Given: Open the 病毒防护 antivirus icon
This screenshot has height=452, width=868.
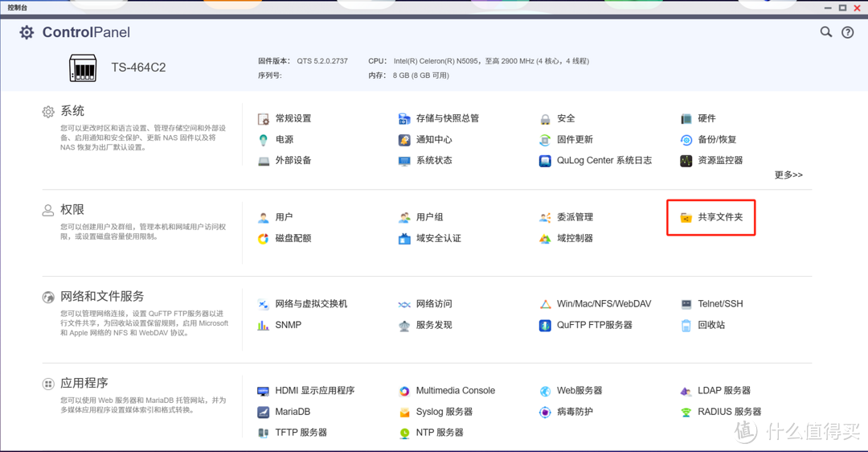Looking at the screenshot, I should pyautogui.click(x=545, y=412).
